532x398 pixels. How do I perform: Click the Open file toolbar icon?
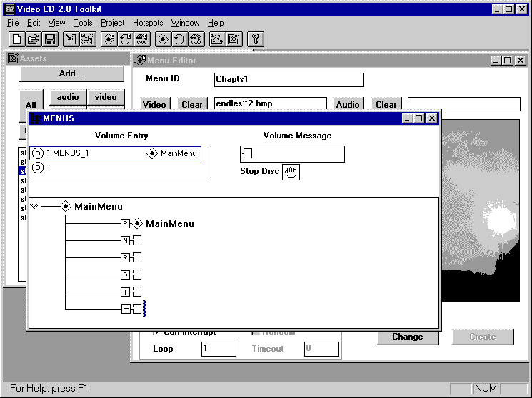pyautogui.click(x=34, y=39)
